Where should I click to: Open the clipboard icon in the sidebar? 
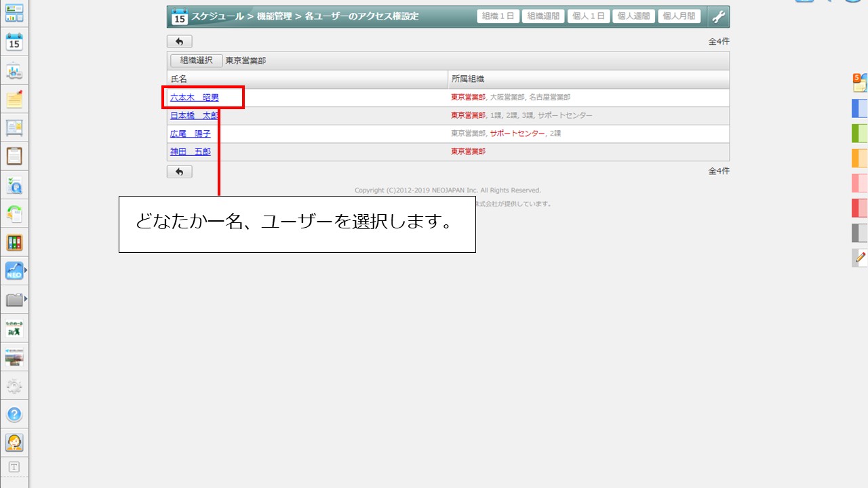tap(14, 156)
